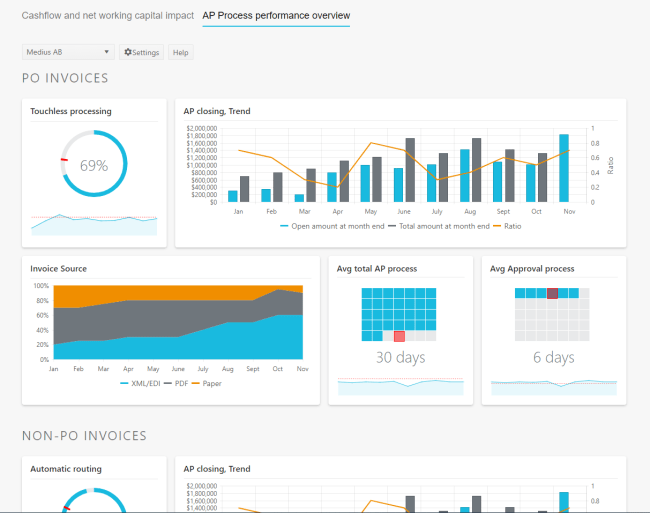This screenshot has height=513, width=650.
Task: Switch to Cashflow and net working capital impact tab
Action: pos(107,16)
